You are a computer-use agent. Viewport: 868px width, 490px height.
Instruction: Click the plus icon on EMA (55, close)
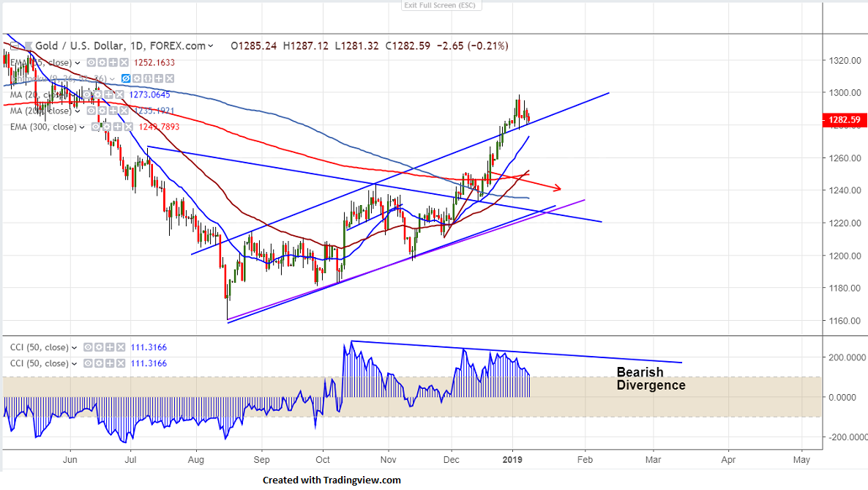click(113, 63)
